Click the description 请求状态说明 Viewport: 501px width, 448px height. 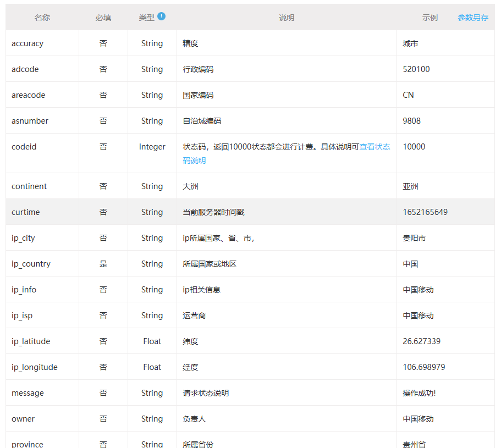[206, 393]
